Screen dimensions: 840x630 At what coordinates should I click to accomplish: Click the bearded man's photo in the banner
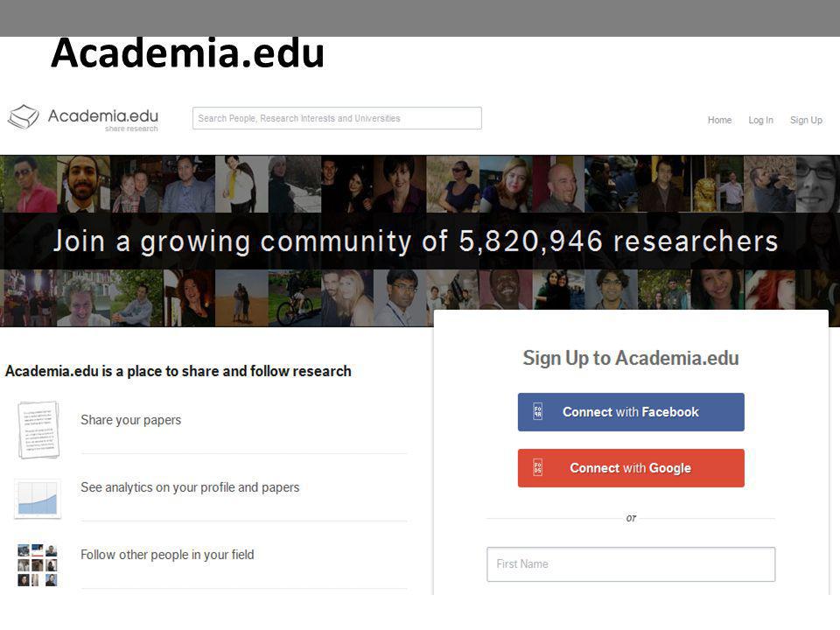tap(83, 184)
